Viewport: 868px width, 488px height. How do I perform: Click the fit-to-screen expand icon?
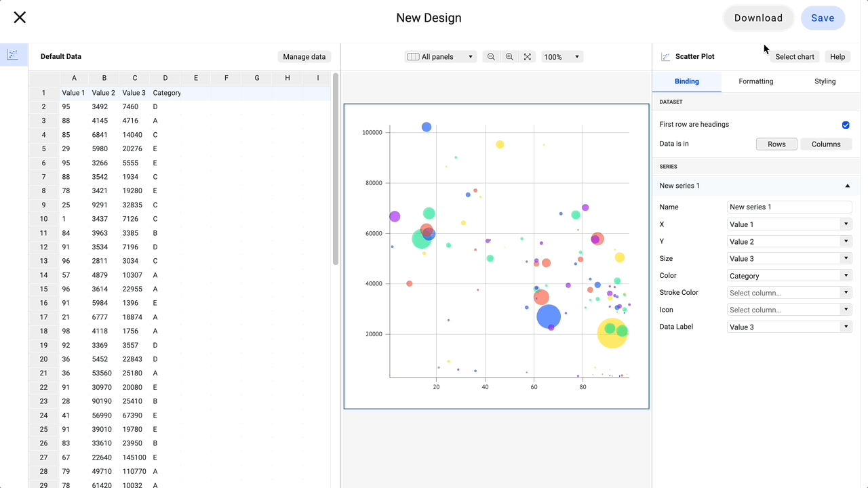point(528,56)
